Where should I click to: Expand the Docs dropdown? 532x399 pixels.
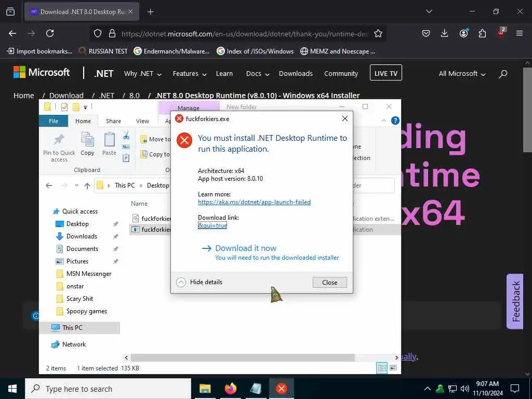tap(258, 74)
